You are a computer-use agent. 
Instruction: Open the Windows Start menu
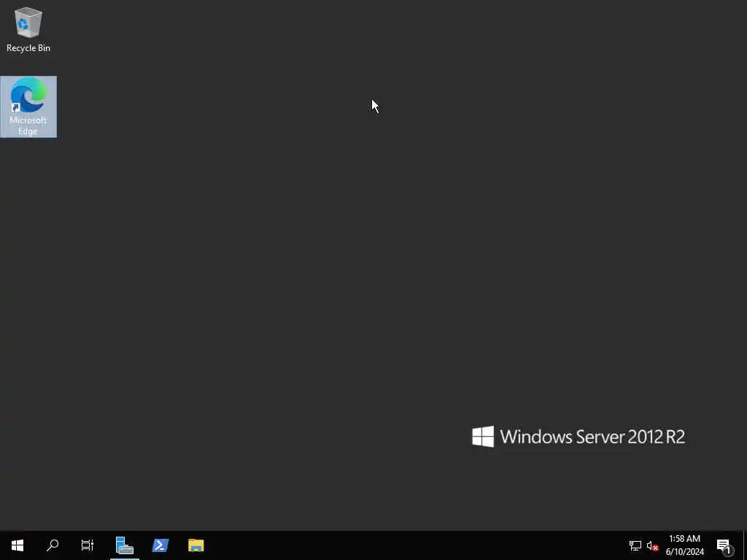point(18,545)
